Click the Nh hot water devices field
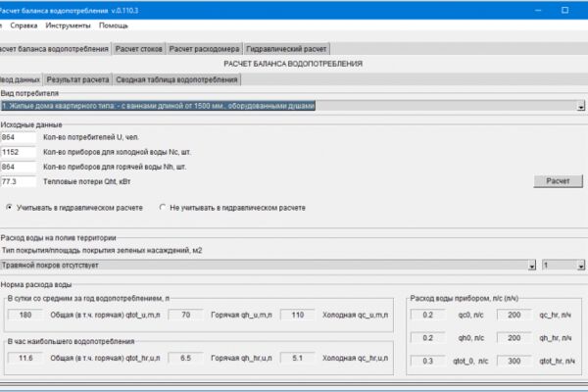This screenshot has width=588, height=392. pos(19,167)
